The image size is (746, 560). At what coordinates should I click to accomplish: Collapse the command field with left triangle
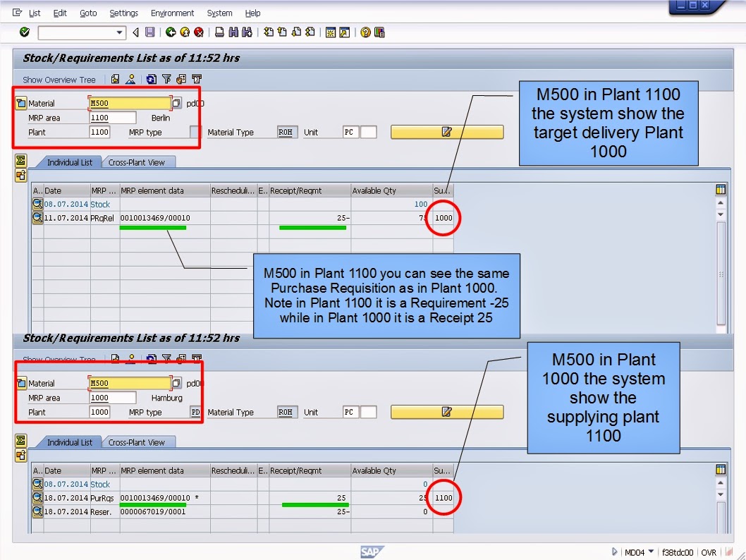click(135, 32)
